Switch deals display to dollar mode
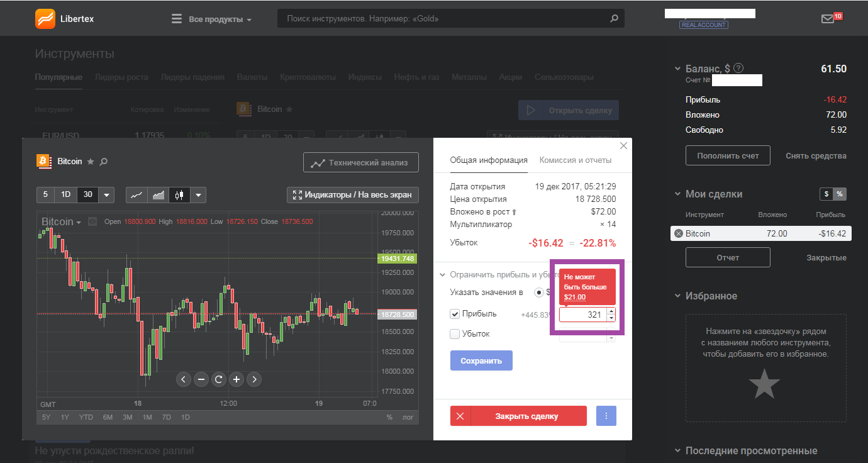 click(x=826, y=194)
